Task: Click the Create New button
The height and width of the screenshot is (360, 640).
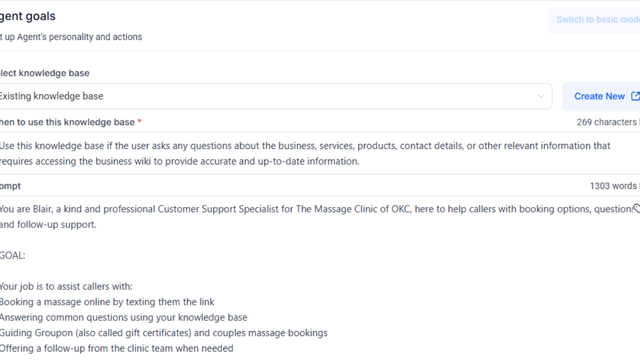Action: tap(602, 96)
